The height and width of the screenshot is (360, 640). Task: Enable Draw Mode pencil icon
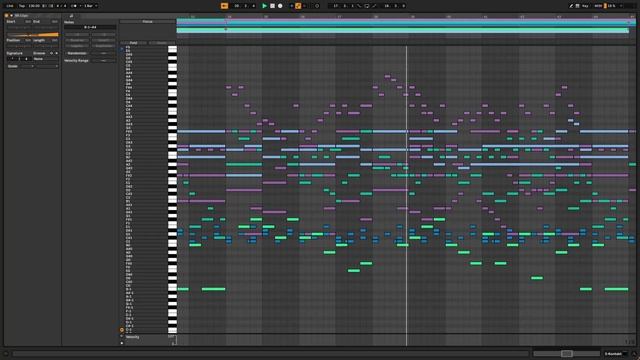571,6
